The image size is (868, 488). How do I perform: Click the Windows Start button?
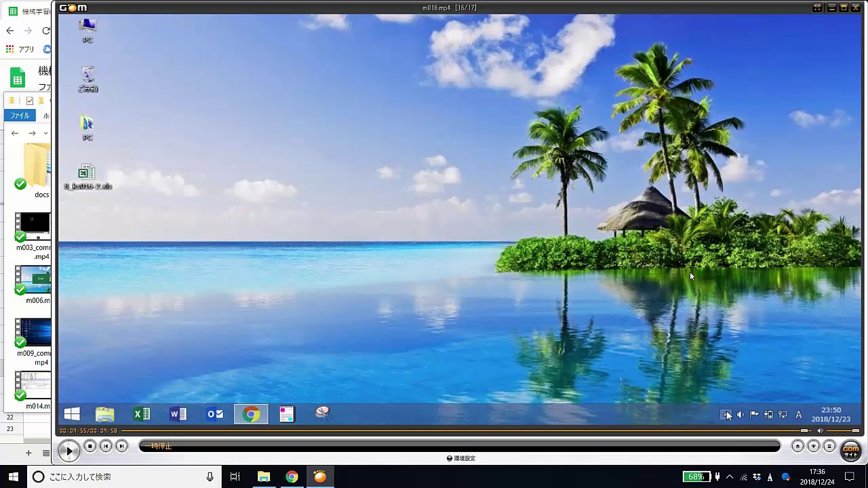13,476
